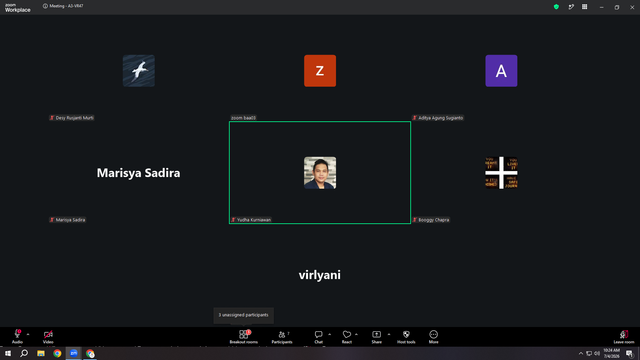The width and height of the screenshot is (640, 360).
Task: Open the Participants list
Action: [282, 337]
